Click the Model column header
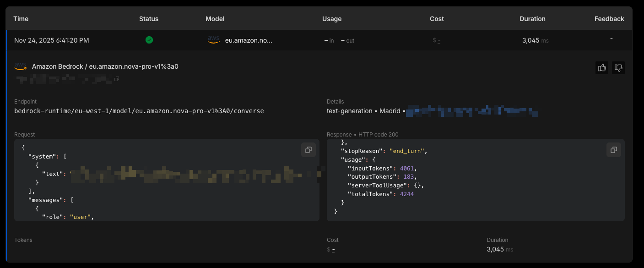The image size is (644, 268). (x=215, y=19)
